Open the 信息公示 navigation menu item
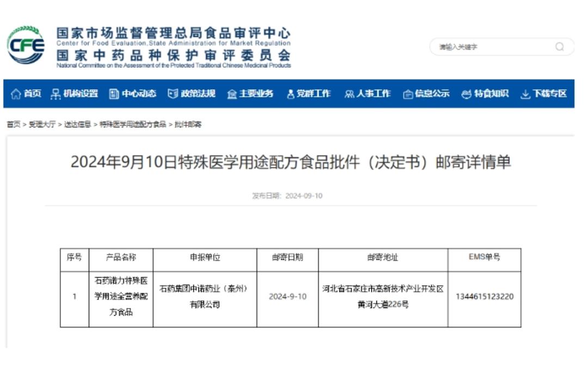Viewport: 588px width, 369px height. click(x=432, y=93)
